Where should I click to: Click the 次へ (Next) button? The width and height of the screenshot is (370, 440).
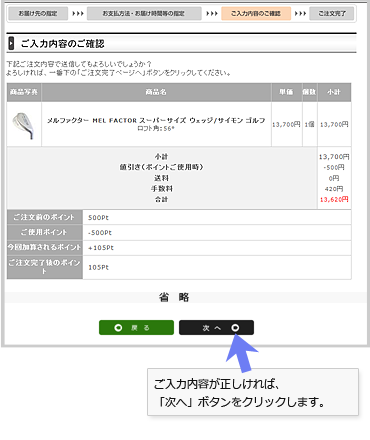click(216, 328)
